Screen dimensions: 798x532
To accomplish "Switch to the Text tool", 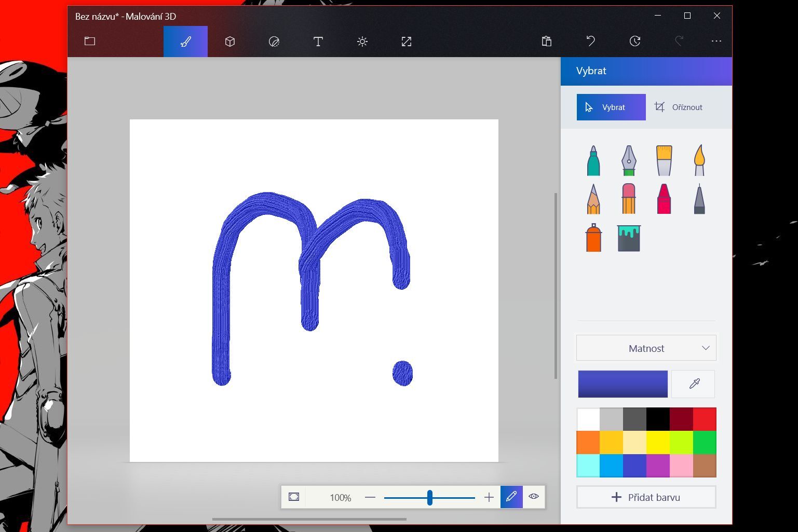I will point(318,42).
